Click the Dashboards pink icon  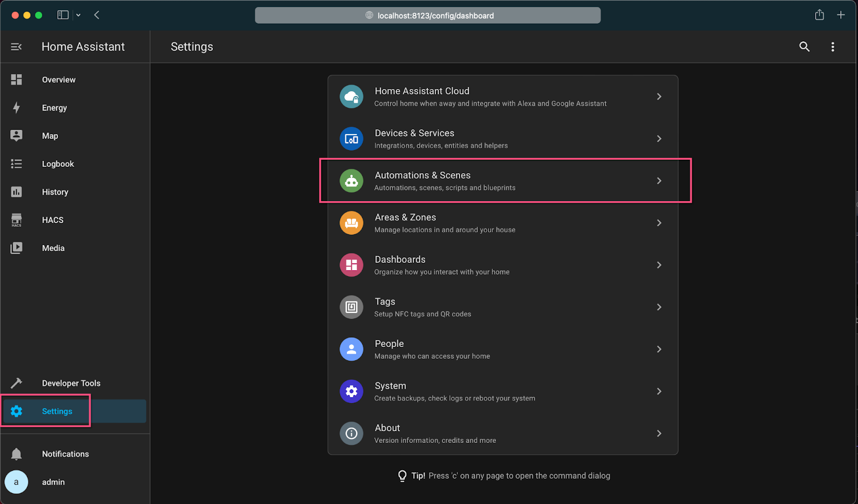tap(351, 265)
